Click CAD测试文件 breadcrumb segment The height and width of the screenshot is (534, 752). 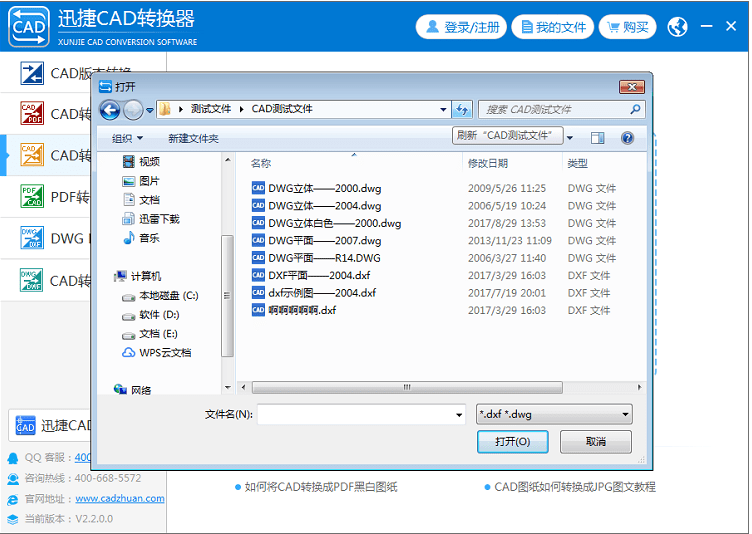click(282, 109)
